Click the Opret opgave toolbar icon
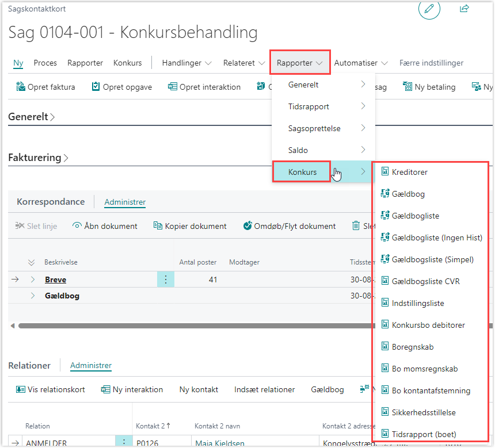 pos(96,87)
